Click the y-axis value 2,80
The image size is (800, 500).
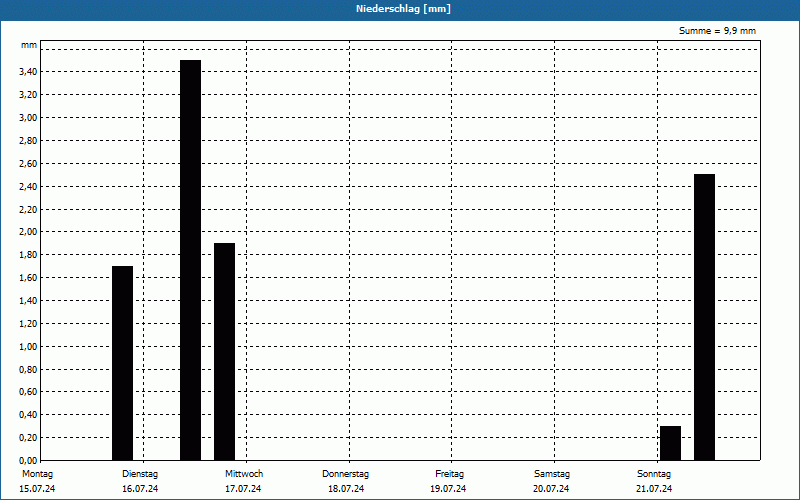pos(28,141)
